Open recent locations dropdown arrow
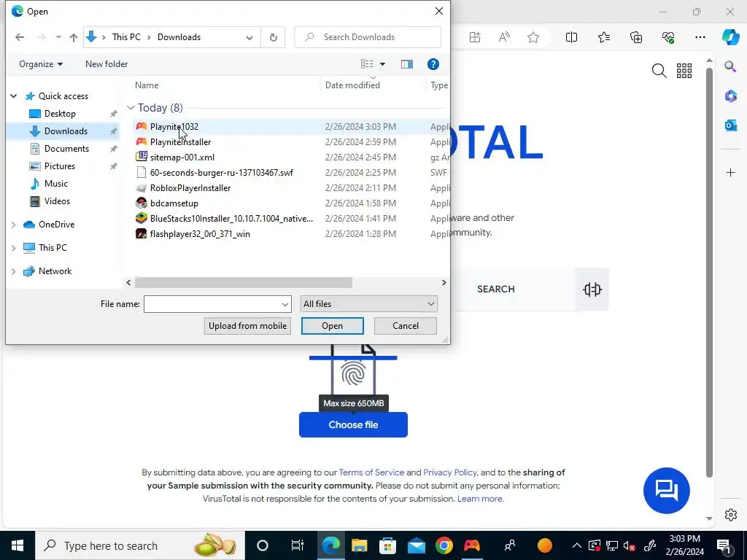Image resolution: width=747 pixels, height=560 pixels. tap(58, 37)
